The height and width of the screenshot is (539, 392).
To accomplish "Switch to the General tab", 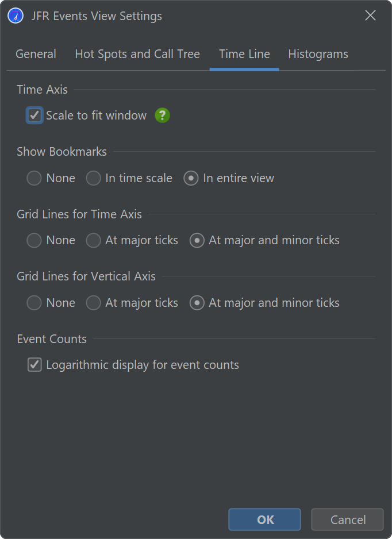I will 36,54.
